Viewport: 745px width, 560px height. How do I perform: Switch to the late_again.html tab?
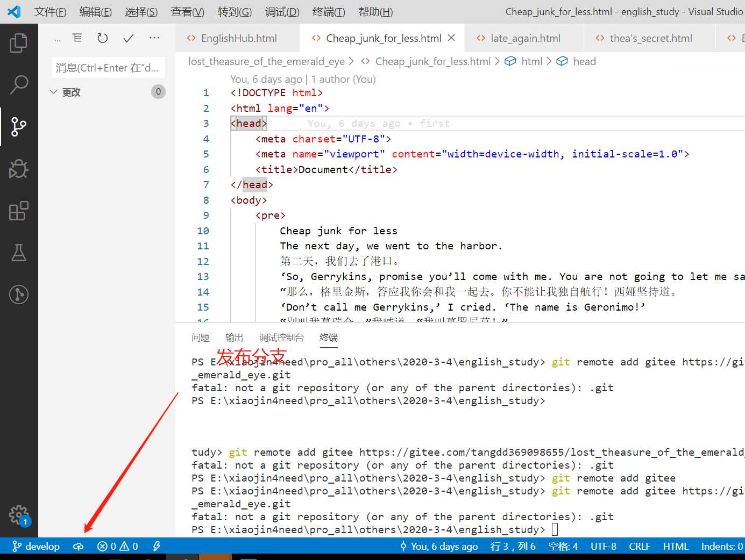(524, 38)
